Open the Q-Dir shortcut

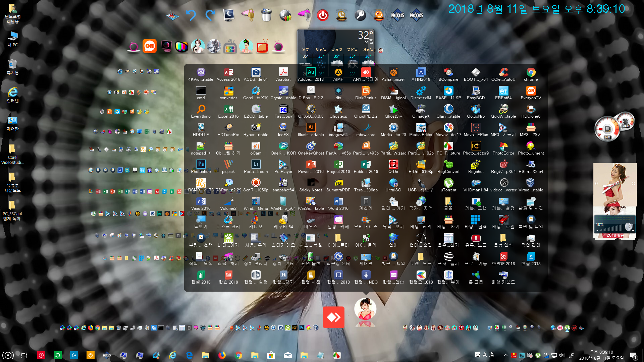click(393, 167)
